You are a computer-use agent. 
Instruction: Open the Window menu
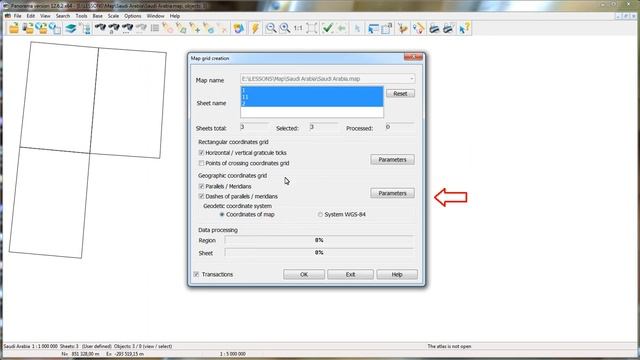click(x=156, y=16)
